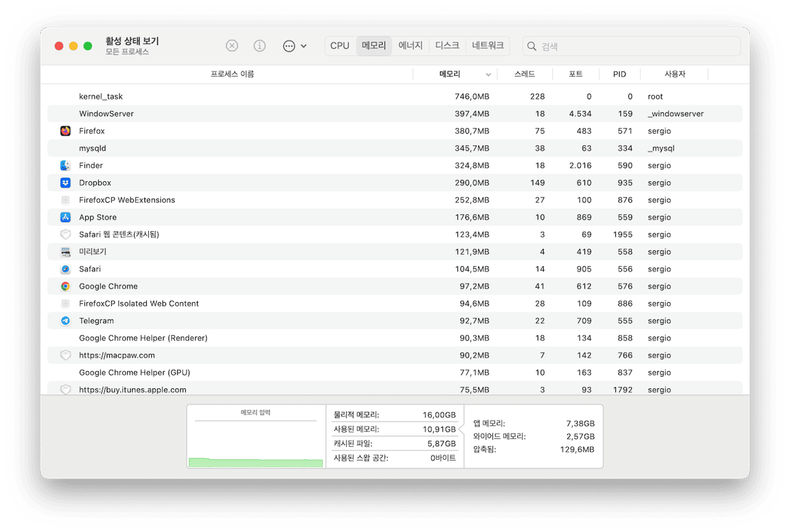The width and height of the screenshot is (790, 532).
Task: Select the WindowServer process row
Action: tap(395, 114)
